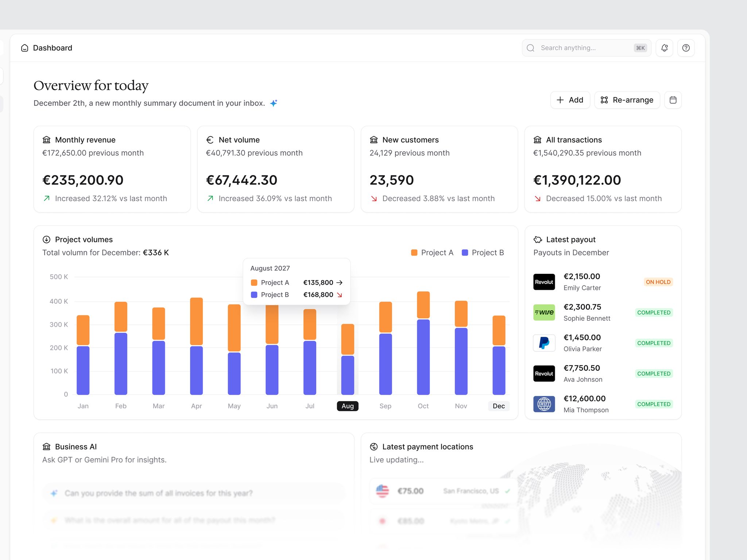Click the increase arrow under Monthly revenue

[x=46, y=198]
